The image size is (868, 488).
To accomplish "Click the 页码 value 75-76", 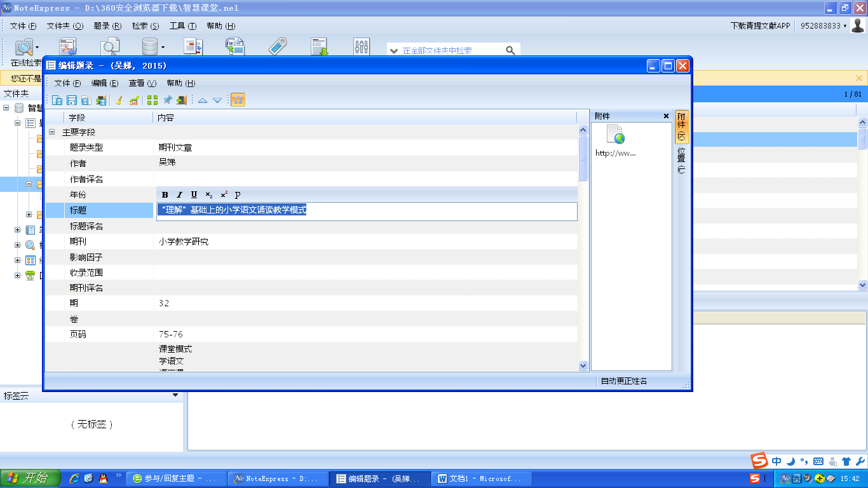I will pos(170,334).
